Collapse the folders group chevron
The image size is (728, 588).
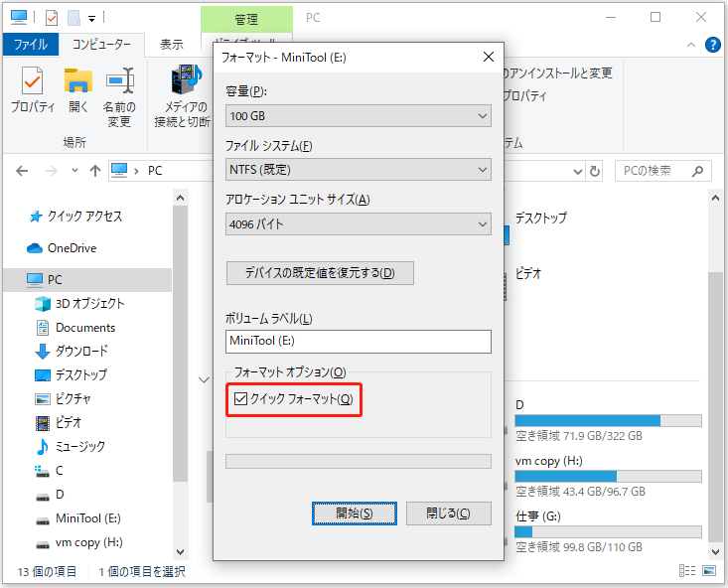[204, 380]
